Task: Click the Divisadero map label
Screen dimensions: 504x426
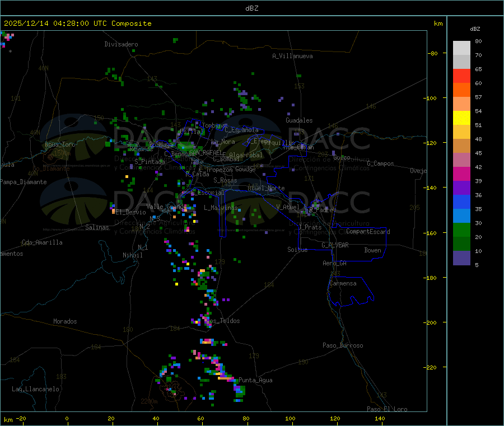Action: 121,44
